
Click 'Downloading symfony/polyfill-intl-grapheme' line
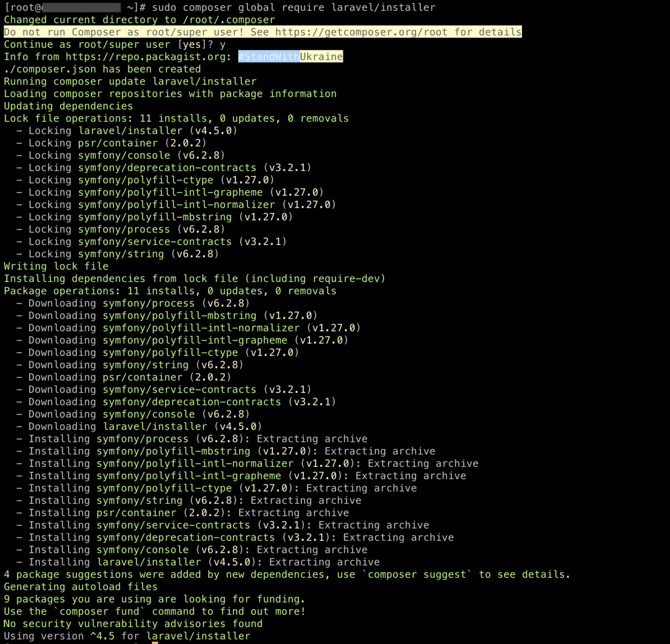coord(182,339)
